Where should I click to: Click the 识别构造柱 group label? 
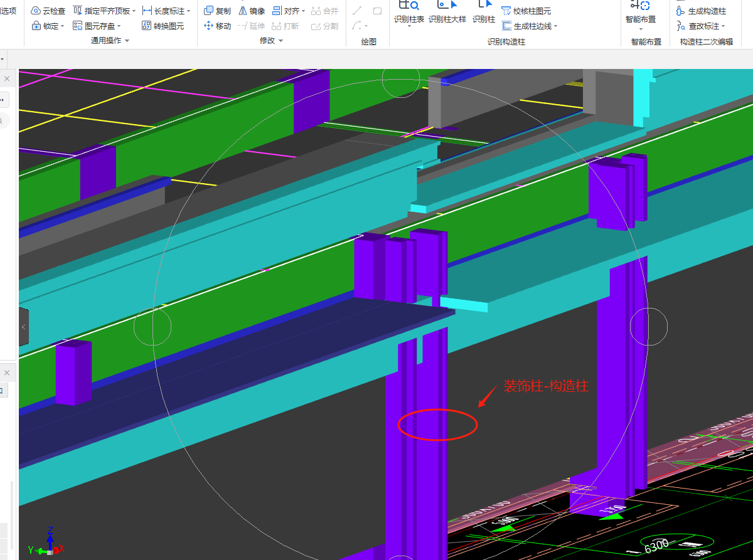click(x=506, y=41)
